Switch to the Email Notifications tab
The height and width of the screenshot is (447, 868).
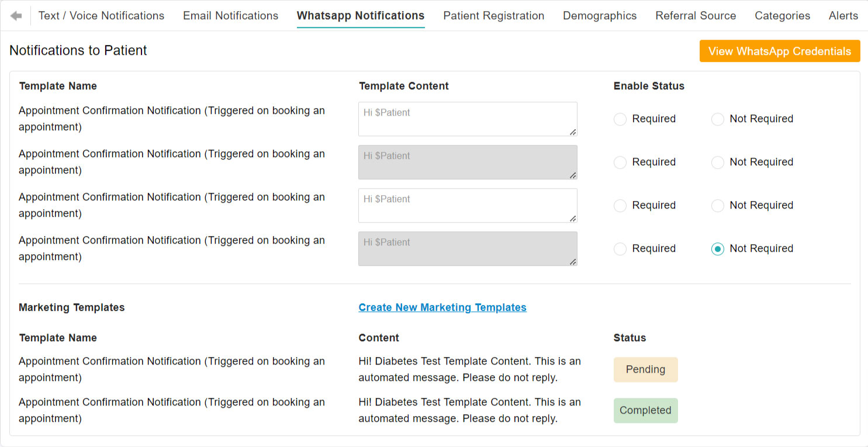pyautogui.click(x=230, y=16)
